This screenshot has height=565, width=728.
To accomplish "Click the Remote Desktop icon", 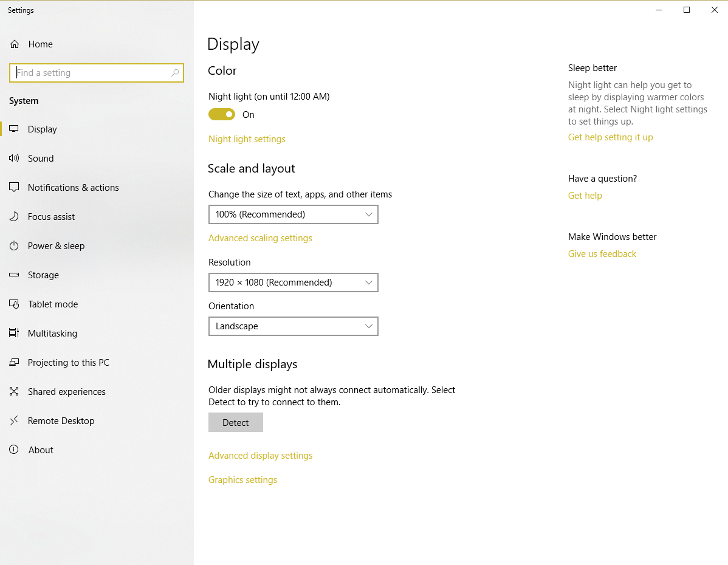I will [14, 420].
